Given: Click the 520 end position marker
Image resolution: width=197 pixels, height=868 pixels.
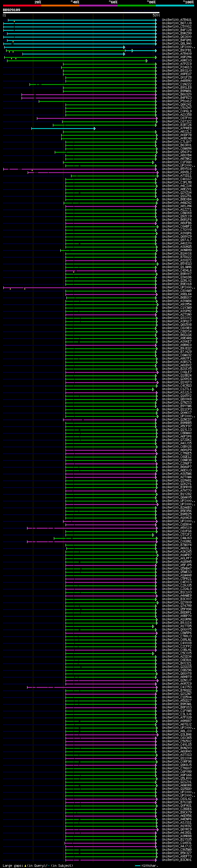Looking at the screenshot, I should coord(155,15).
